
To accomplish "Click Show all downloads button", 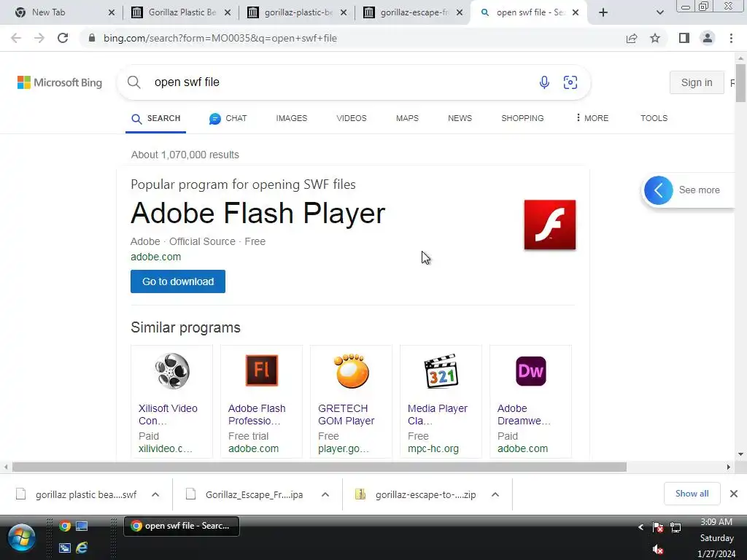I will [692, 494].
